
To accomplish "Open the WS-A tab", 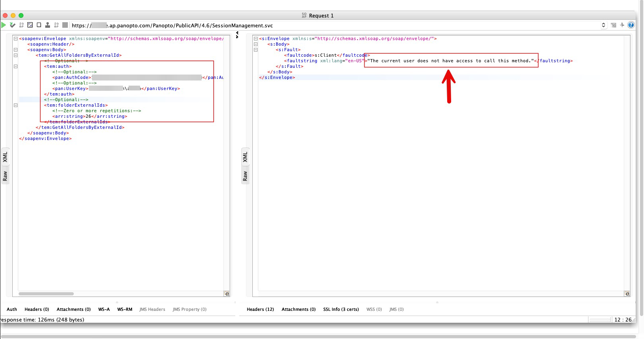I will pos(104,309).
